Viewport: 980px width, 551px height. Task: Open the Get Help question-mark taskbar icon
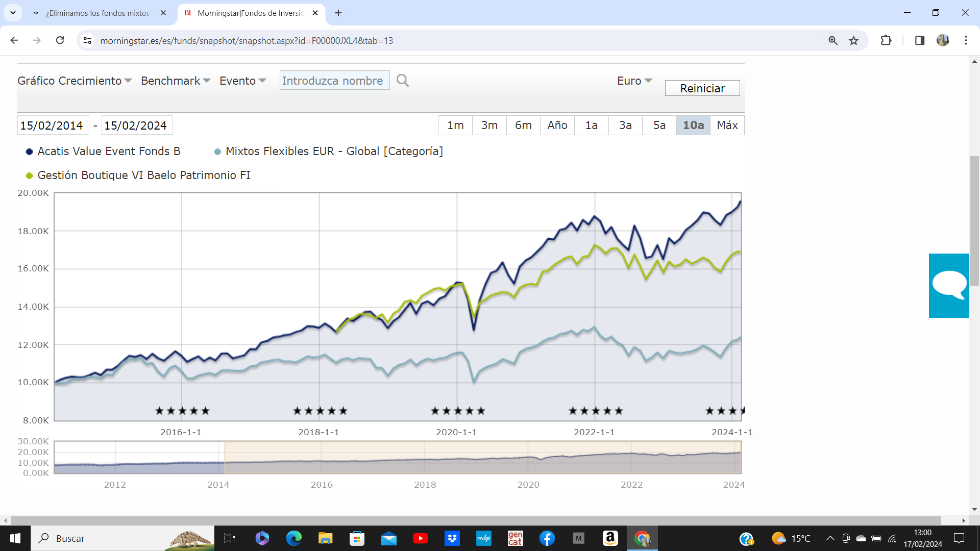(x=747, y=538)
